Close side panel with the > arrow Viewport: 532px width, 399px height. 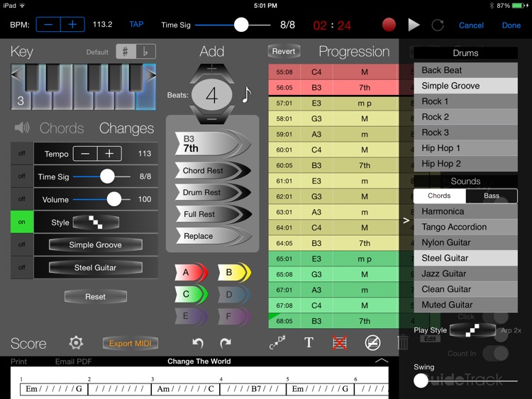(406, 220)
